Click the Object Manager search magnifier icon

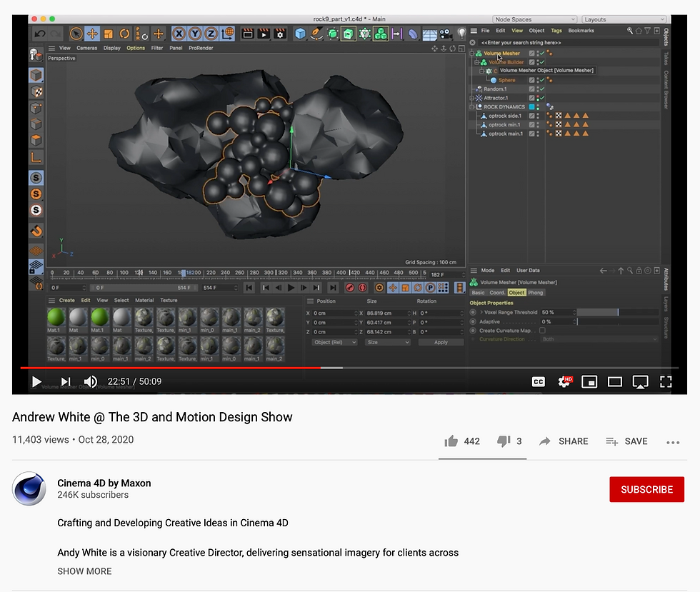(x=630, y=31)
